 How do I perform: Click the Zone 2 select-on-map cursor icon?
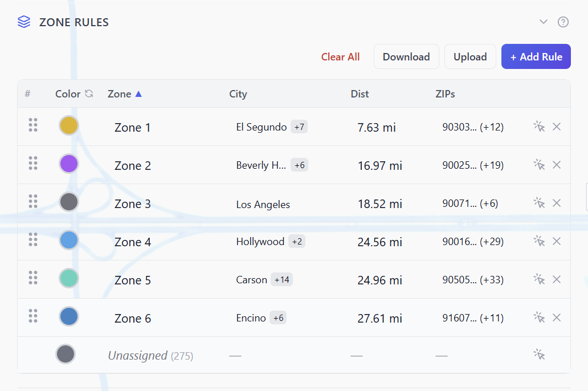539,165
